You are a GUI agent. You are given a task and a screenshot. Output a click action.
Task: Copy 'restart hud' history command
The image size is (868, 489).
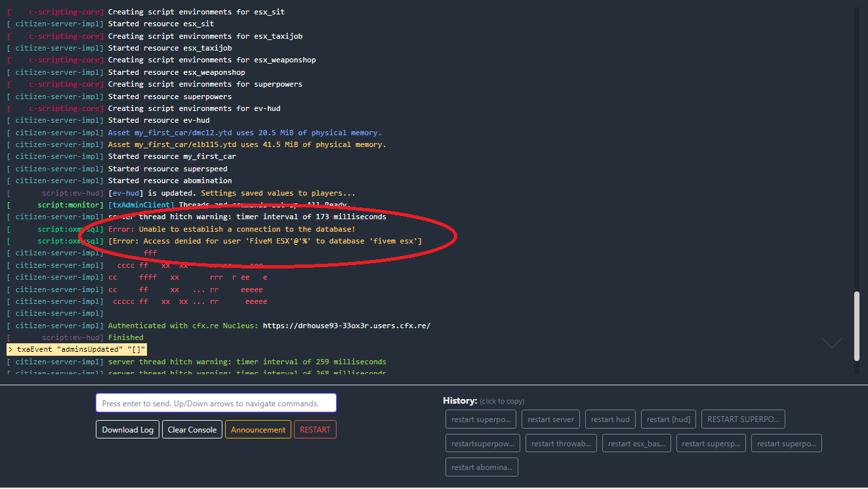[x=610, y=419]
